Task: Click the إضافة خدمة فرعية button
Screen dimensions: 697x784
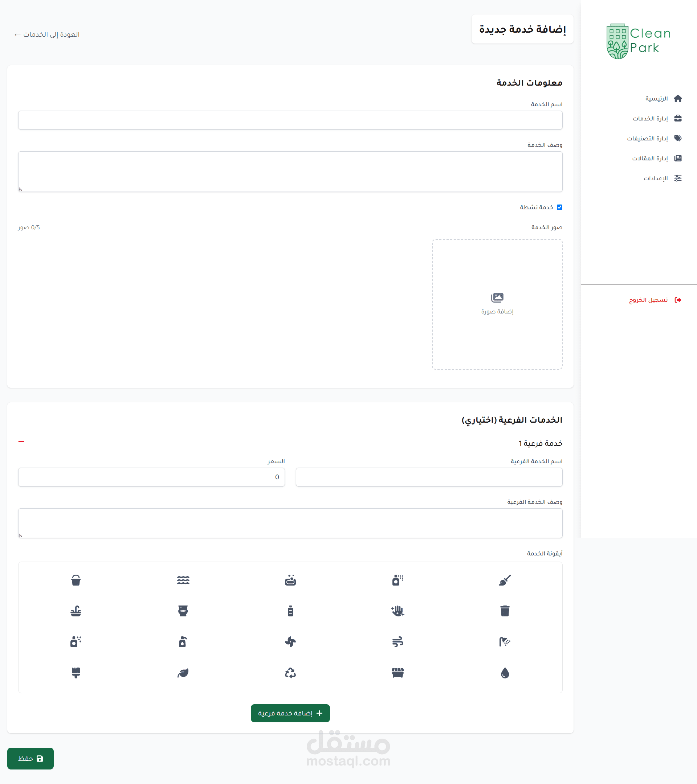Action: (x=290, y=713)
